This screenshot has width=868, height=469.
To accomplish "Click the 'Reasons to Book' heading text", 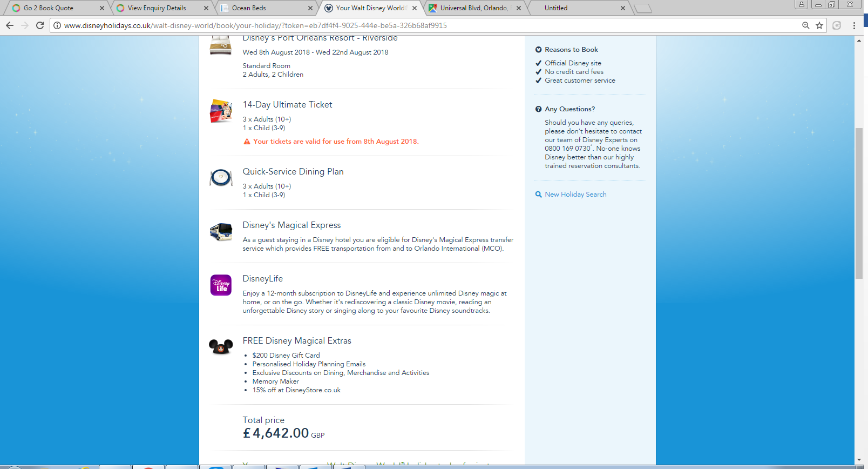I will 571,50.
